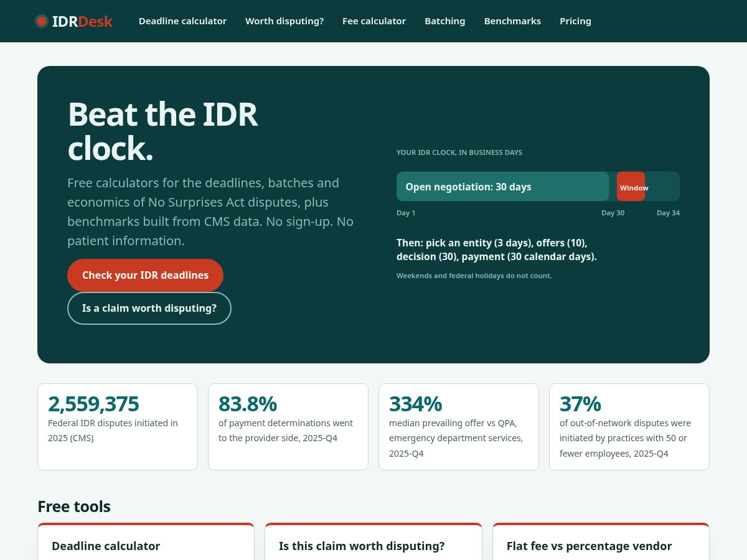Click the red Window segment on timeline
The height and width of the screenshot is (560, 747).
click(x=631, y=187)
